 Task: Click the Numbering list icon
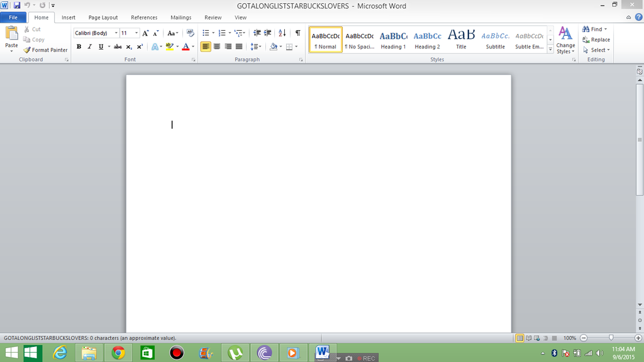click(x=222, y=33)
